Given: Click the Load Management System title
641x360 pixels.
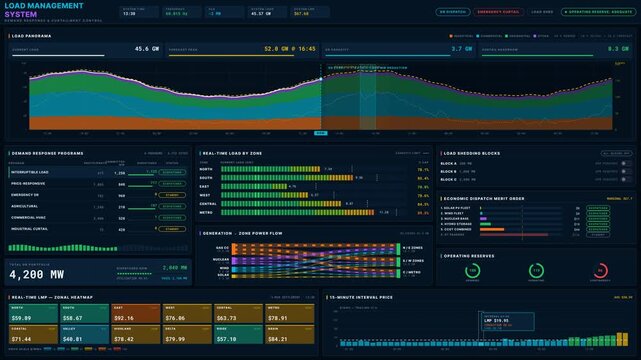Looking at the screenshot, I should 44,10.
